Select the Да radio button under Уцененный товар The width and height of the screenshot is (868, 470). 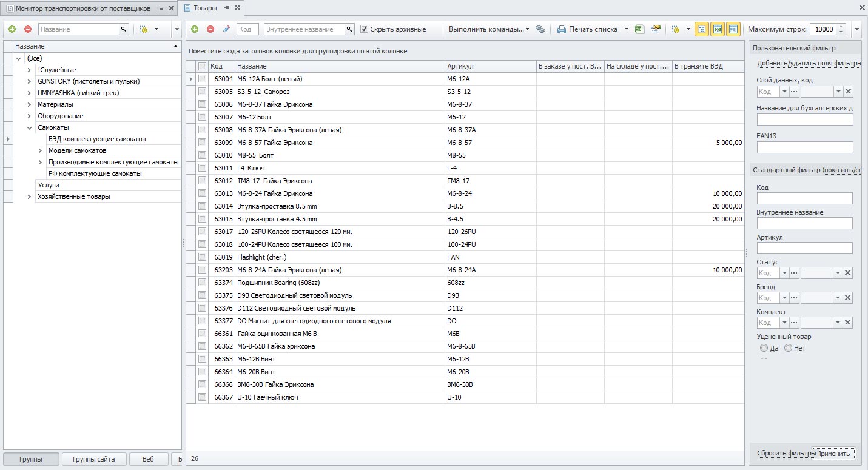point(764,348)
